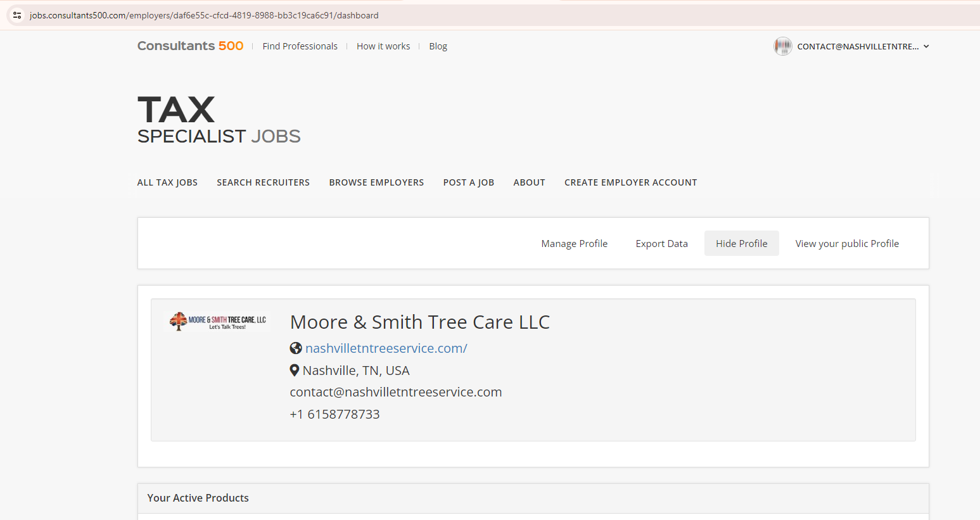Screen dimensions: 980x520
Task: Click the browser address bar URL
Action: 204,15
